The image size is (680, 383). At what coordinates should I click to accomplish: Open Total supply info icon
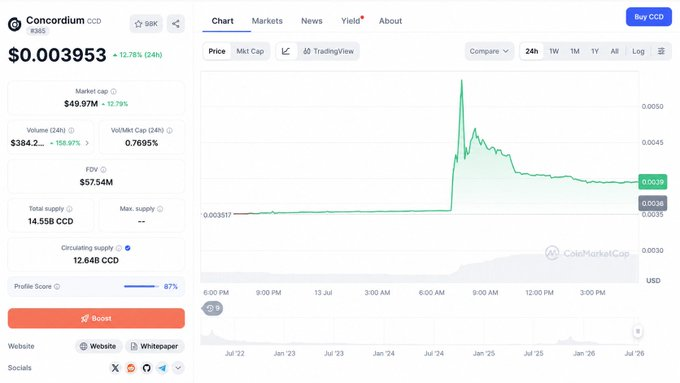(69, 209)
